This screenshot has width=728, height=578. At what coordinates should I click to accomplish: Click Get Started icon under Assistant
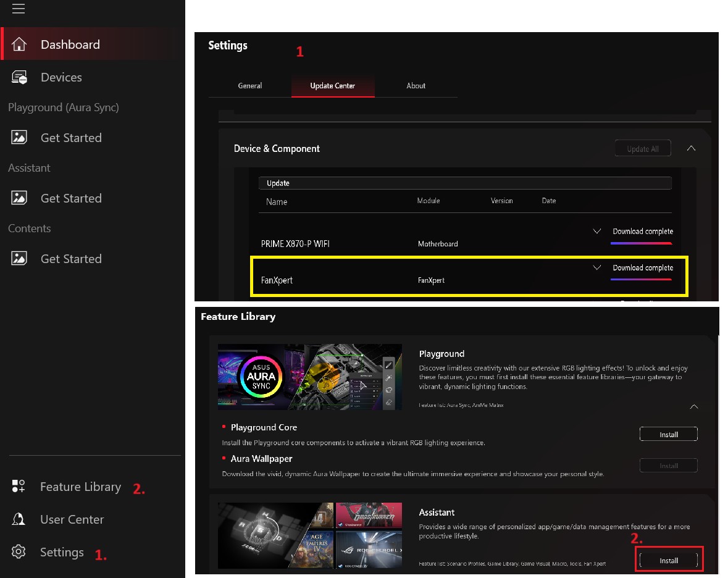pyautogui.click(x=19, y=198)
